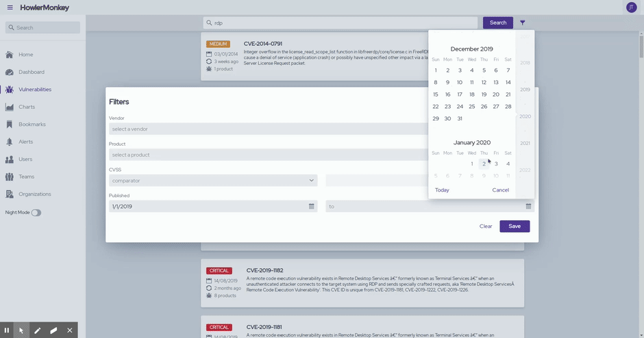Screen dimensions: 644x338
Task: Click the HowlerMonkey logo text
Action: (x=45, y=8)
